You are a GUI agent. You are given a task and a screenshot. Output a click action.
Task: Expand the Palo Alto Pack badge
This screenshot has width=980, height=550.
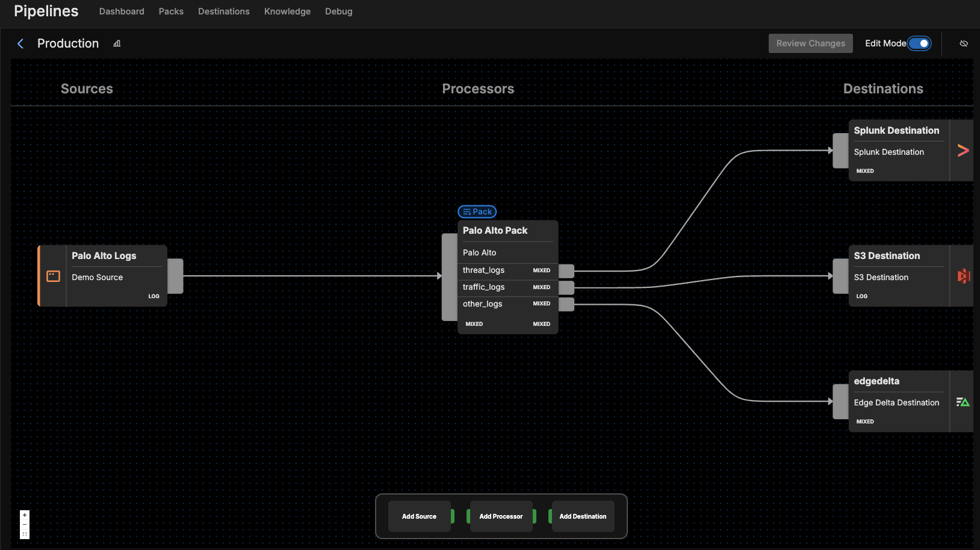477,211
